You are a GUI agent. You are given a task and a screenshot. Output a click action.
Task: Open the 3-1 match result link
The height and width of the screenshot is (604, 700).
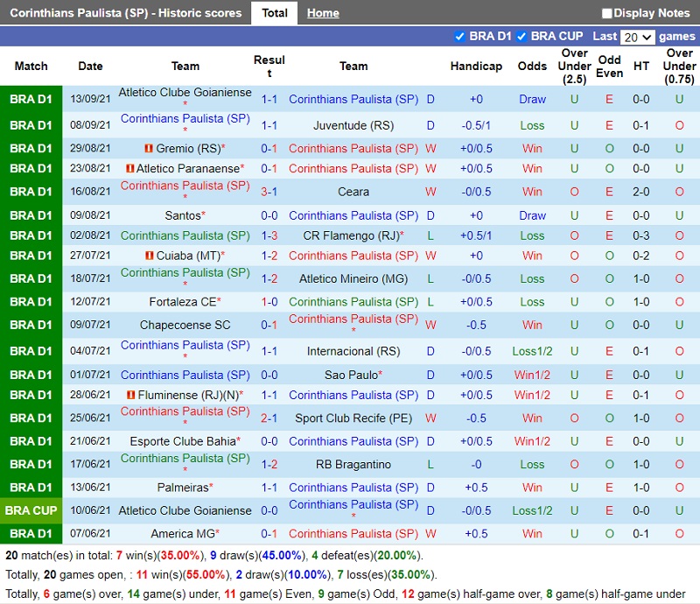269,192
